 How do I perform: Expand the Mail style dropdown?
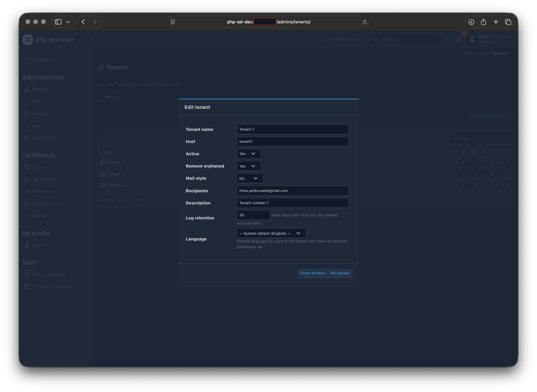[x=250, y=178]
